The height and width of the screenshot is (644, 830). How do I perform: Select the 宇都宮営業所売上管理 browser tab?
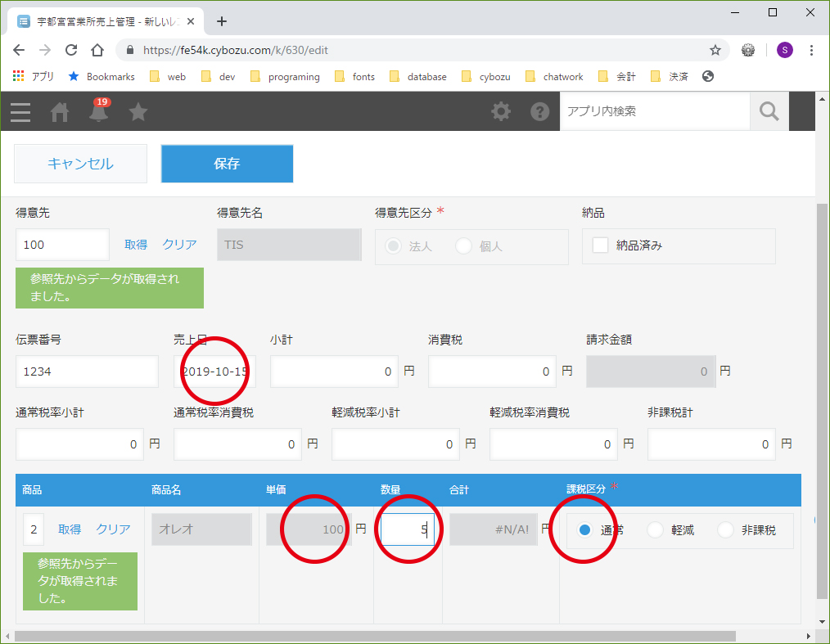click(x=106, y=22)
